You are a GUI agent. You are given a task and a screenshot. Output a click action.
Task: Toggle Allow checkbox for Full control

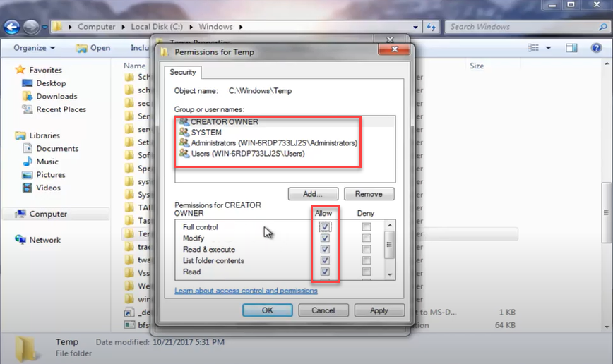click(325, 226)
